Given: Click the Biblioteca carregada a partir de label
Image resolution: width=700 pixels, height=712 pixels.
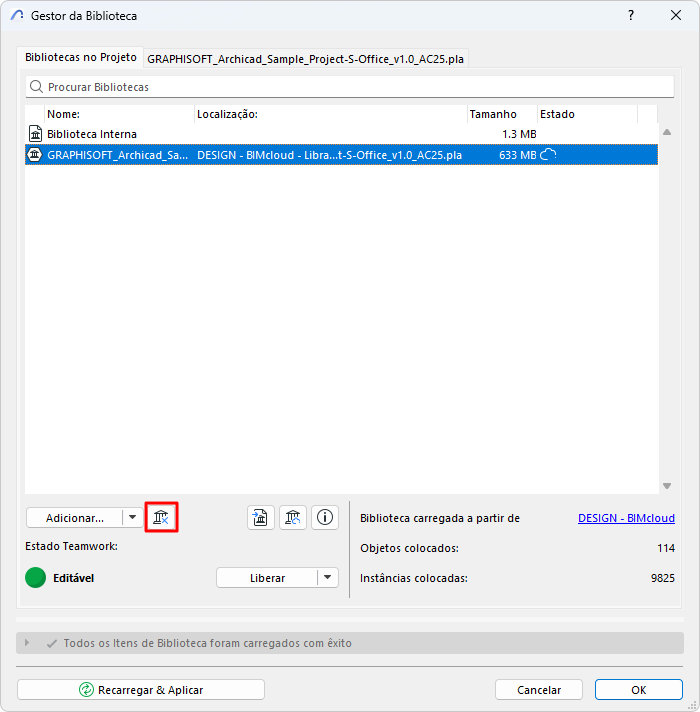Looking at the screenshot, I should (x=440, y=518).
